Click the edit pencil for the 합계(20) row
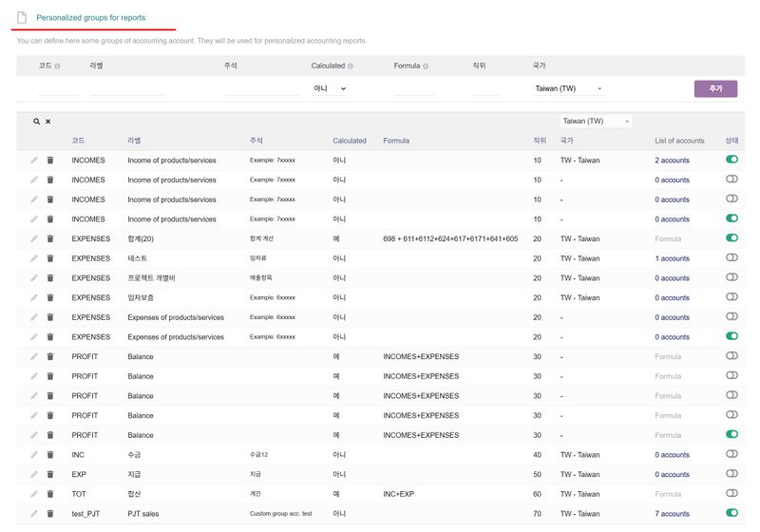The height and width of the screenshot is (532, 760). tap(34, 238)
